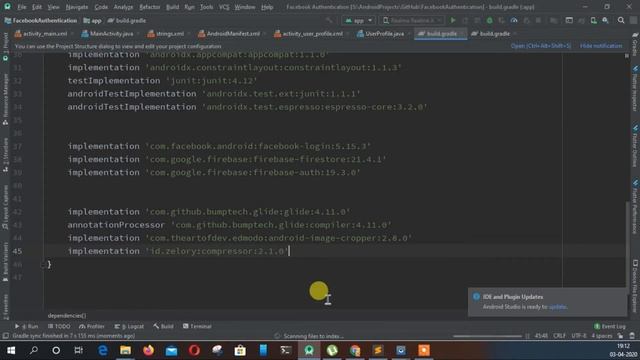Image resolution: width=640 pixels, height=360 pixels.
Task: Open the Build tool window
Action: click(x=163, y=326)
